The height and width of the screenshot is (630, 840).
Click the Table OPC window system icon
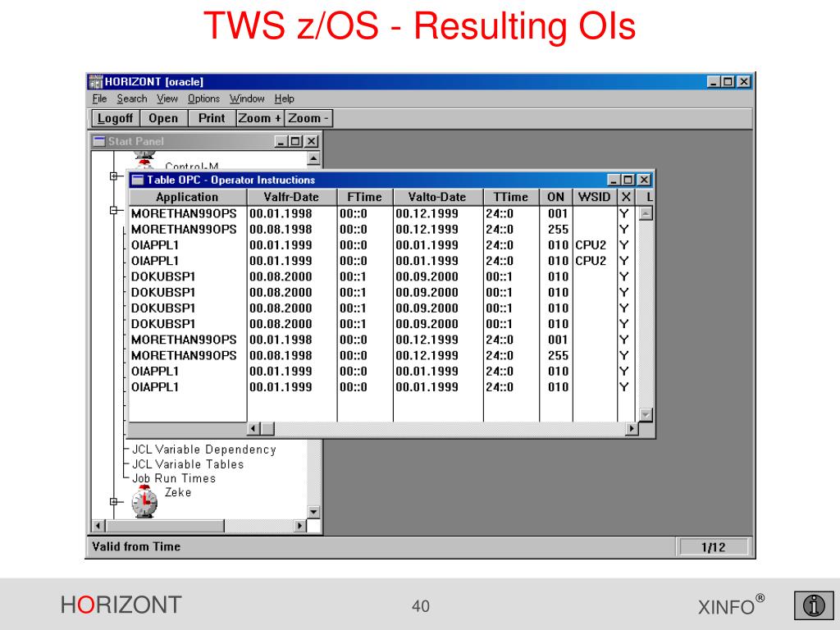(x=138, y=180)
